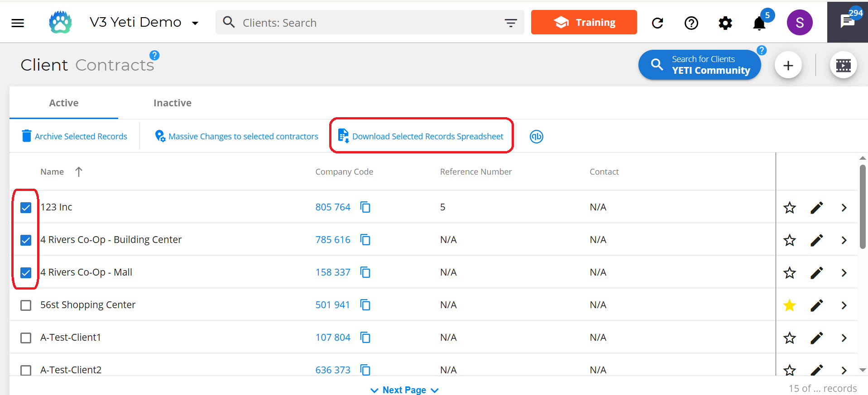Viewport: 868px width, 395px height.
Task: Open the S user avatar menu
Action: (800, 22)
